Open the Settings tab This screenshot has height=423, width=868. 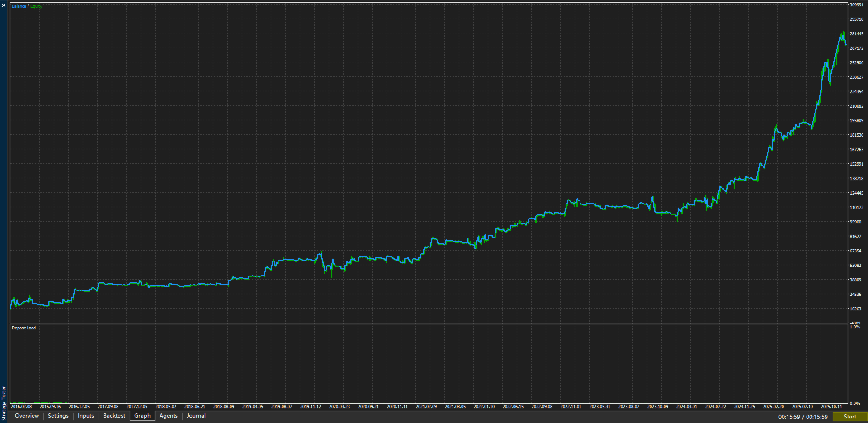pos(58,416)
